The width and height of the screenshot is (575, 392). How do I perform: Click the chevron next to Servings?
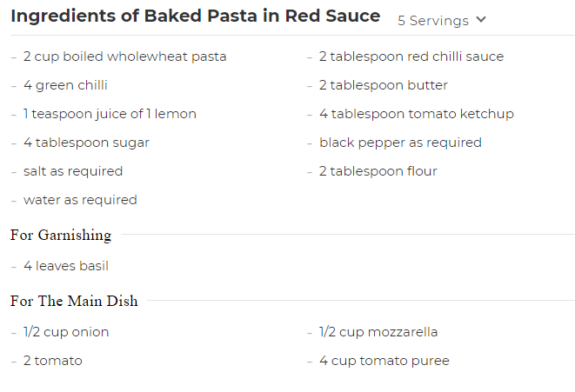click(x=482, y=20)
